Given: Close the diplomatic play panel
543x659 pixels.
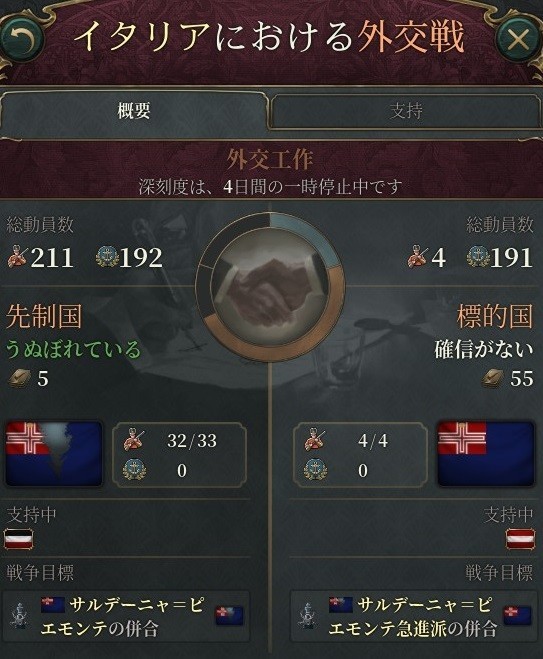Looking at the screenshot, I should [518, 40].
